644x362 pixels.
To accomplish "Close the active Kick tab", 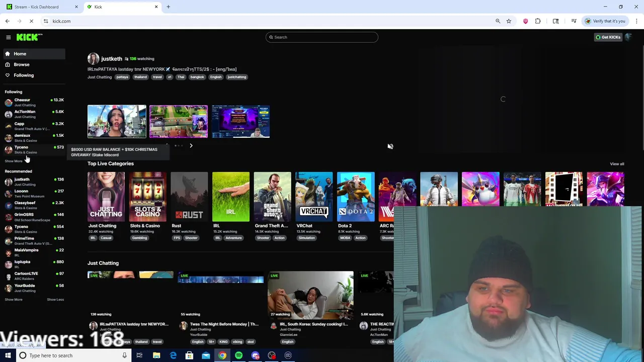I will 156,7.
